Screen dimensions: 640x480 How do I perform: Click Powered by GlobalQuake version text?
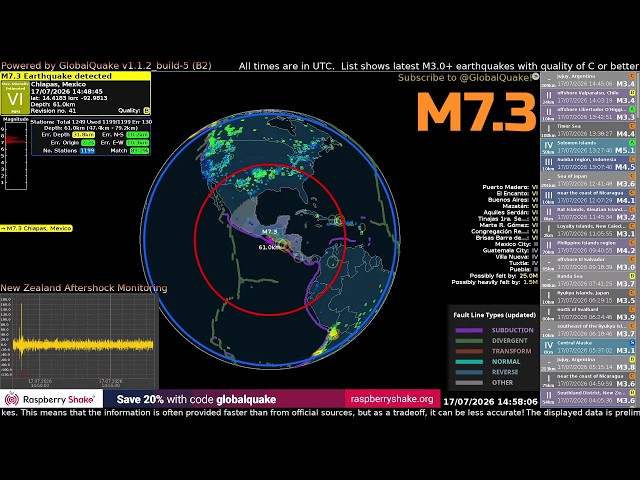(x=106, y=66)
